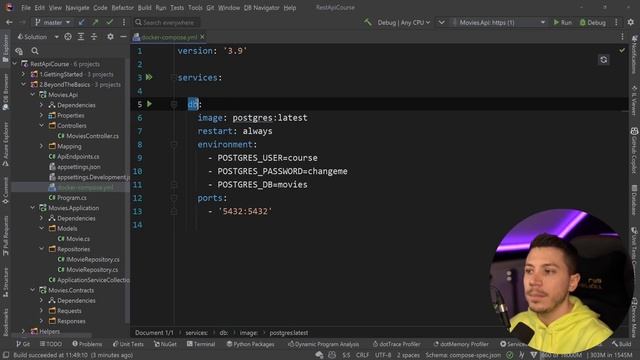The width and height of the screenshot is (640, 360).
Task: Expand the Helpers folder
Action: click(23, 331)
